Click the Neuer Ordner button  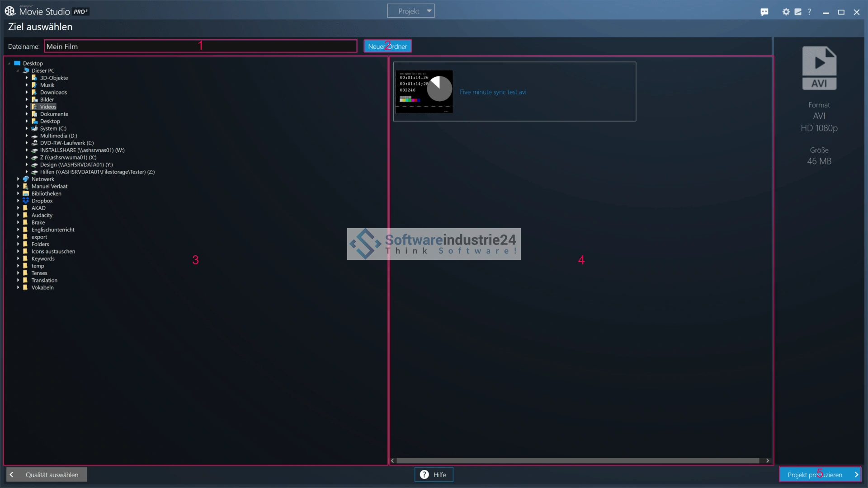[387, 46]
